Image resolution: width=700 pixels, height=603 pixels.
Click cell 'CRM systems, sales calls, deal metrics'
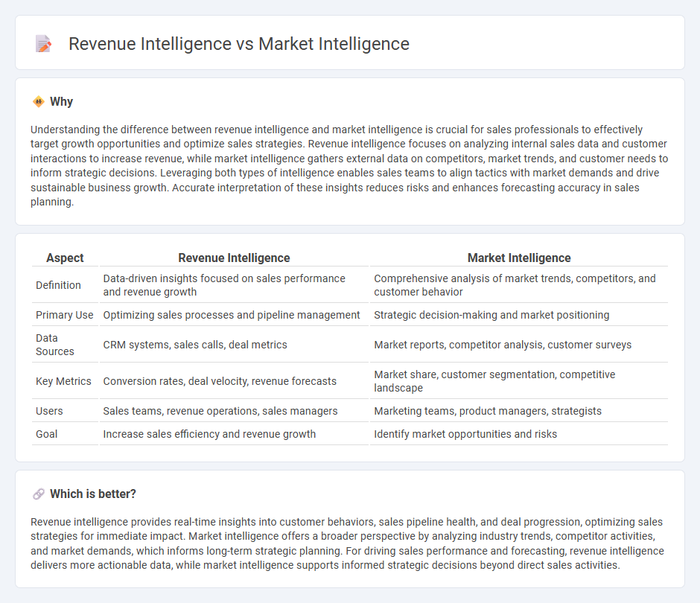(234, 345)
